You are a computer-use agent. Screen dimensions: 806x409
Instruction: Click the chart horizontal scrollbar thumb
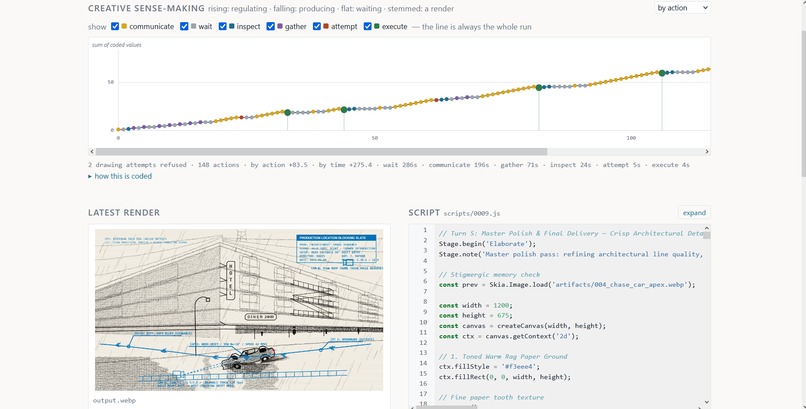[x=321, y=152]
